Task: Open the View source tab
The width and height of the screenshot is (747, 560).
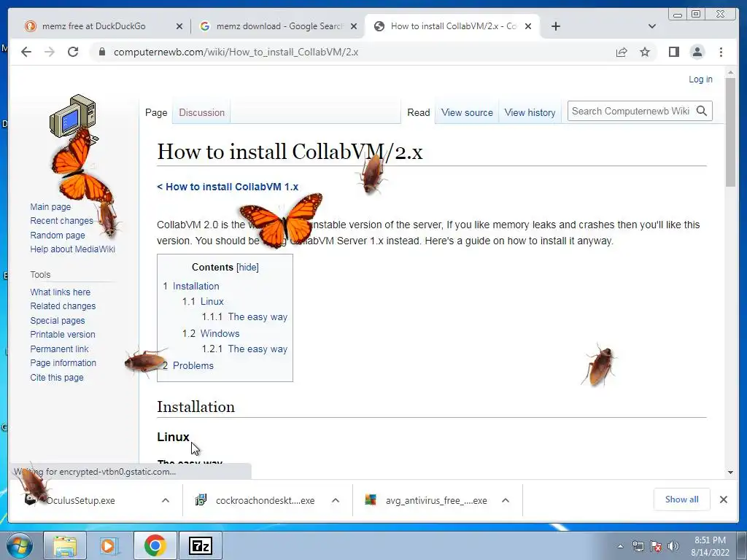Action: (467, 113)
